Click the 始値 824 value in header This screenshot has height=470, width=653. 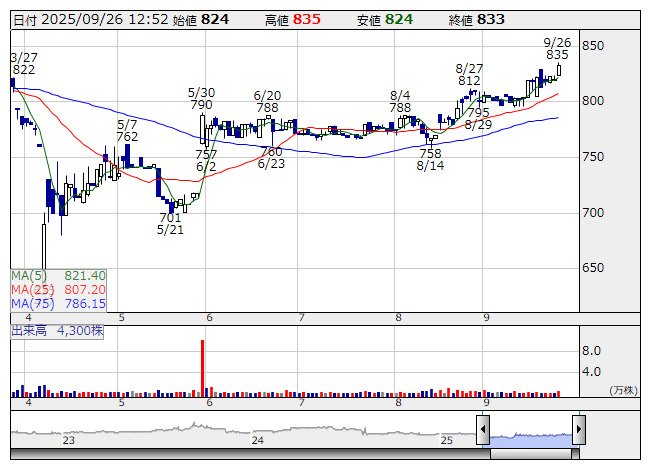coord(215,20)
